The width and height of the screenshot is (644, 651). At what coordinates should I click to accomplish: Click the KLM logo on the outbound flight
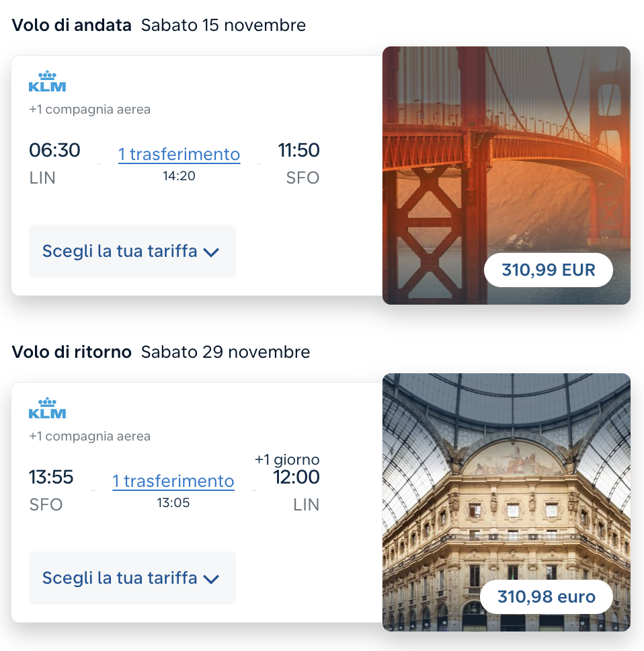click(47, 81)
